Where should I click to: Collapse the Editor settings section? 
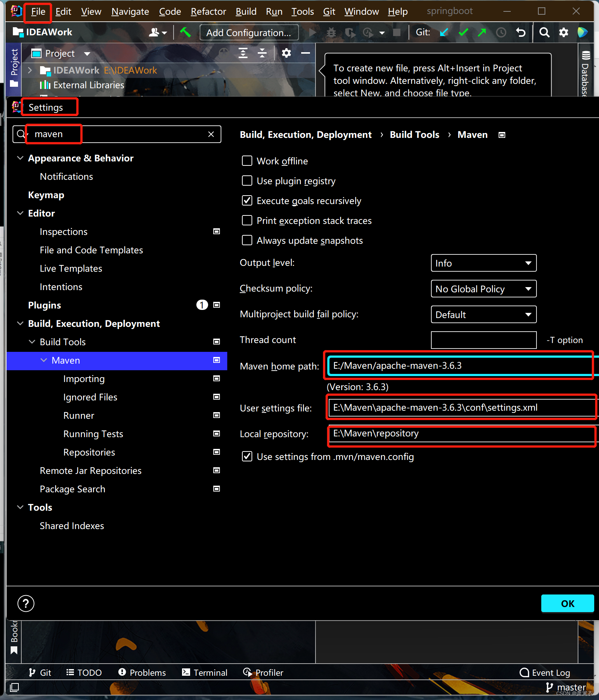click(x=20, y=213)
